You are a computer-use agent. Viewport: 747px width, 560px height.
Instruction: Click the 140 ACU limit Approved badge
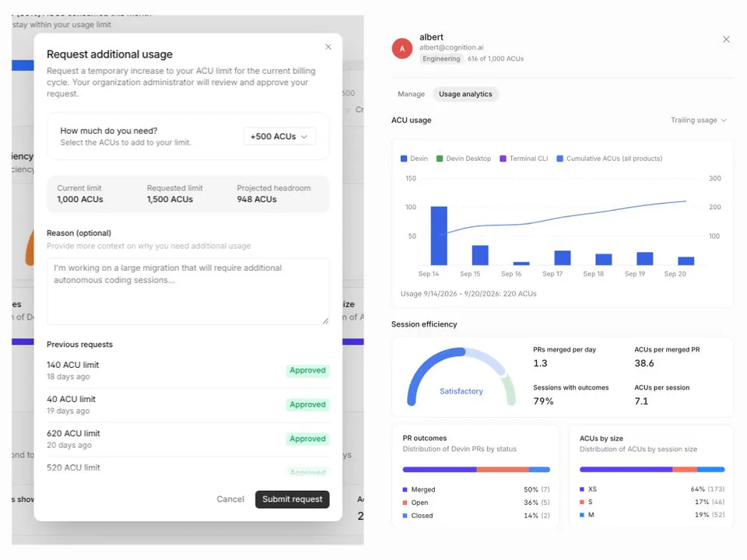307,370
